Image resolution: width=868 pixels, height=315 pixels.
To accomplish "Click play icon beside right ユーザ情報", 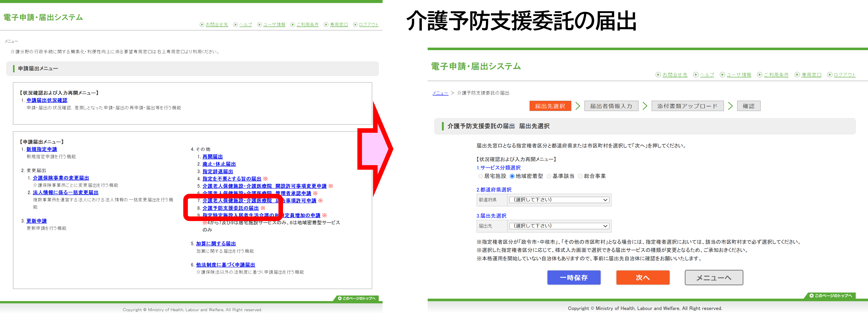I will pyautogui.click(x=722, y=75).
